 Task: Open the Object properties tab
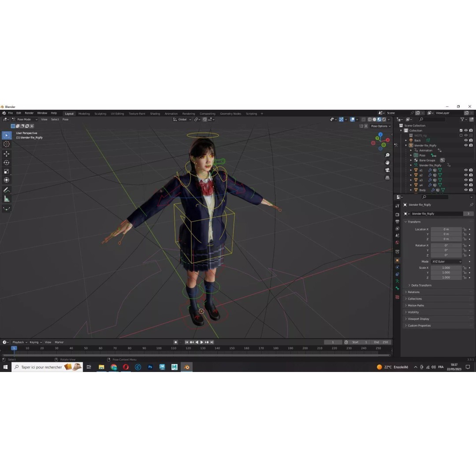[398, 260]
